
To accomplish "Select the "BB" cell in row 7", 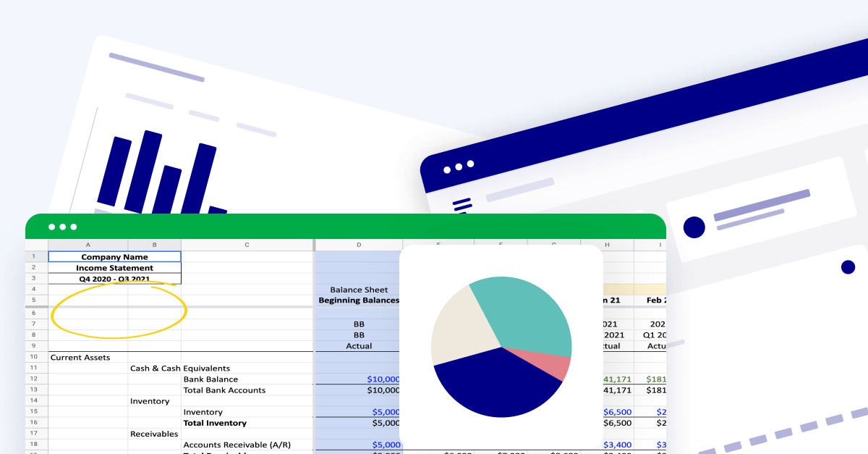I will (359, 324).
